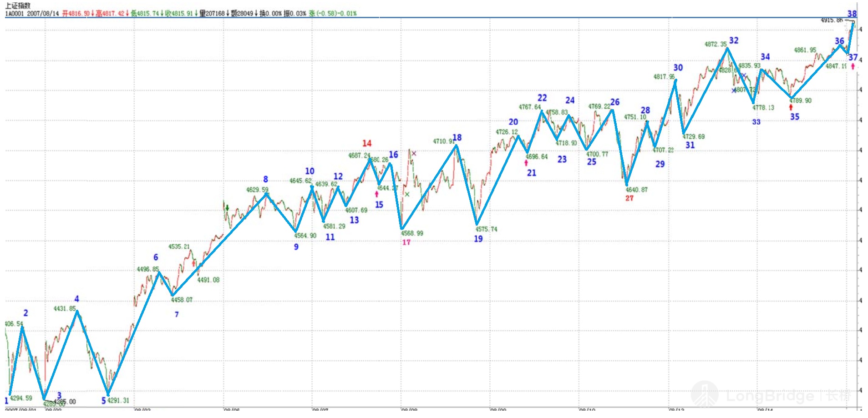The image size is (868, 418).
Task: Click the LongBridge watermark logo
Action: click(x=705, y=394)
